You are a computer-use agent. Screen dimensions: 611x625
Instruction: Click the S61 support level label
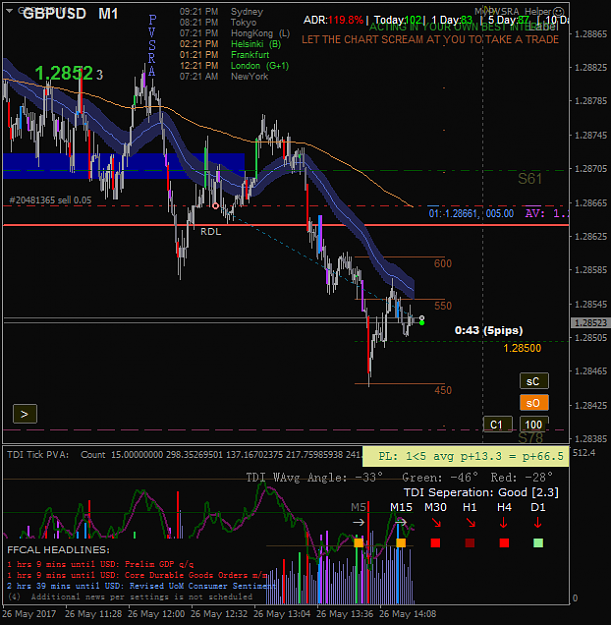click(x=530, y=179)
